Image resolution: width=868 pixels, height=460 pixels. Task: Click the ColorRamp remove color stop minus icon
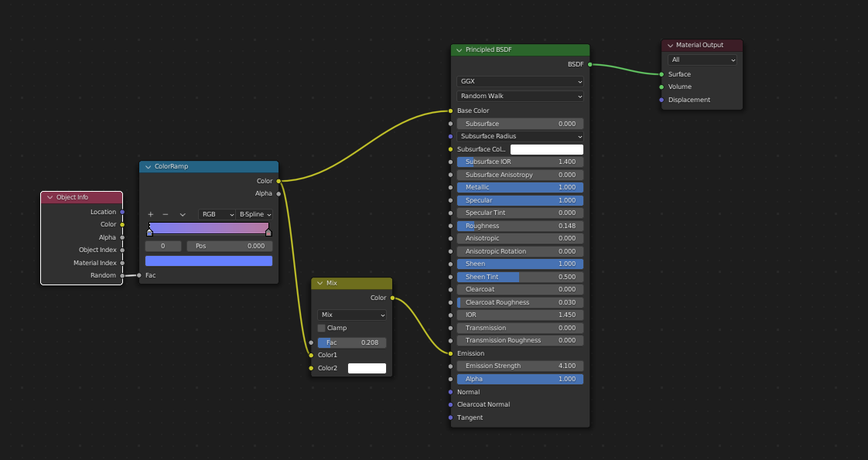(x=166, y=214)
